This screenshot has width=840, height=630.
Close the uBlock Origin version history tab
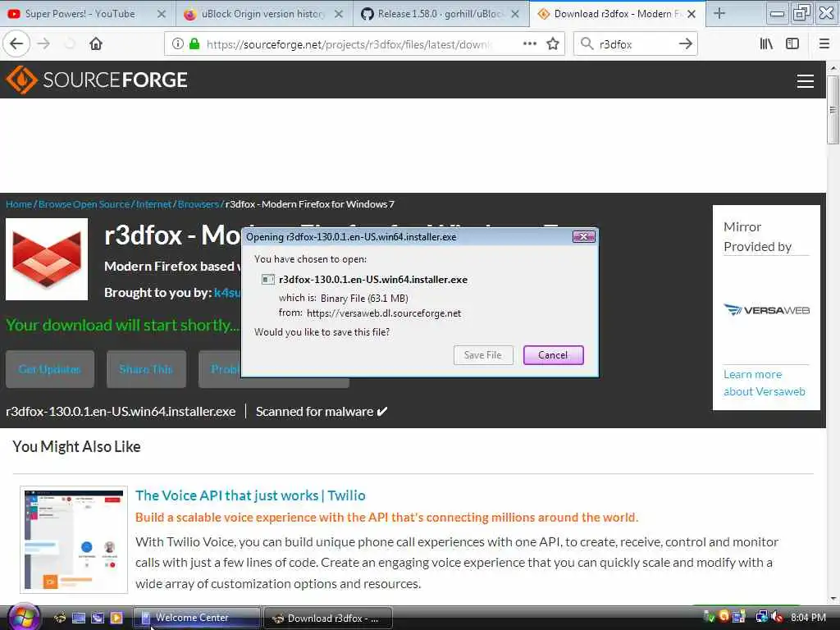point(339,14)
